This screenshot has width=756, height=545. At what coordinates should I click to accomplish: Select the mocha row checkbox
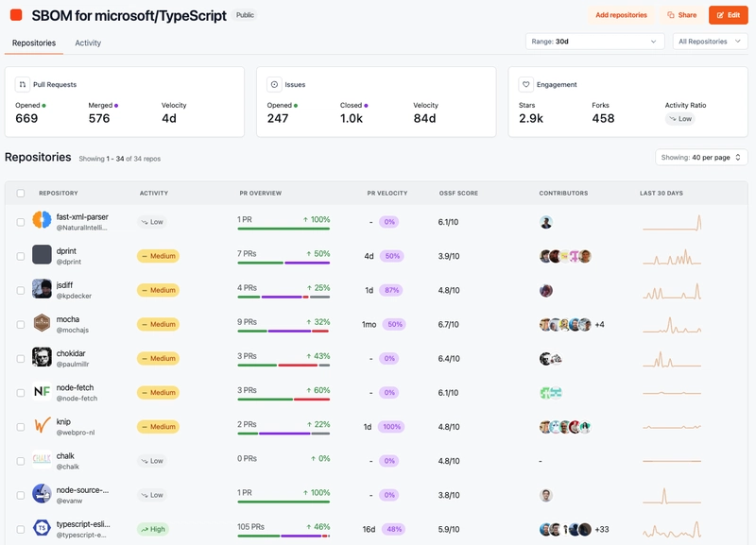[x=20, y=325]
